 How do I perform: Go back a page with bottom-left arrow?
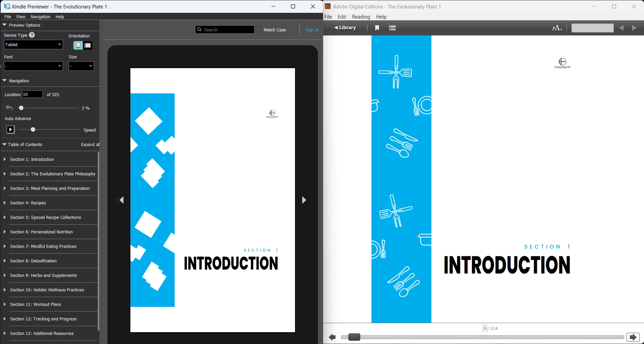pos(332,337)
